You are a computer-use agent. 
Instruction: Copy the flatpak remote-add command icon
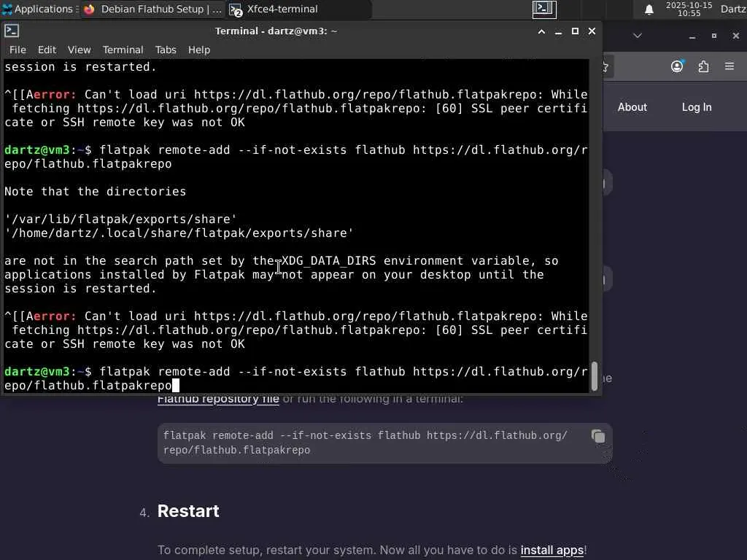pyautogui.click(x=598, y=436)
